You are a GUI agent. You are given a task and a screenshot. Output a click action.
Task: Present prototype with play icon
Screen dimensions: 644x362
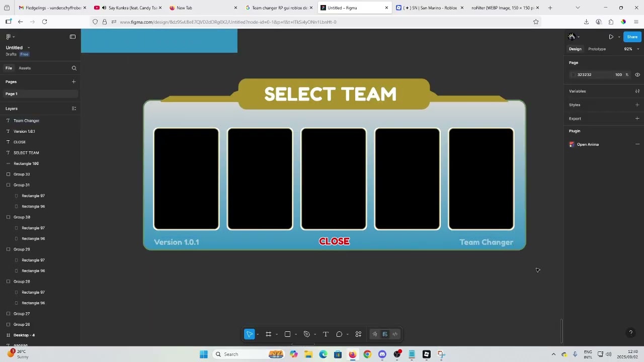click(611, 37)
